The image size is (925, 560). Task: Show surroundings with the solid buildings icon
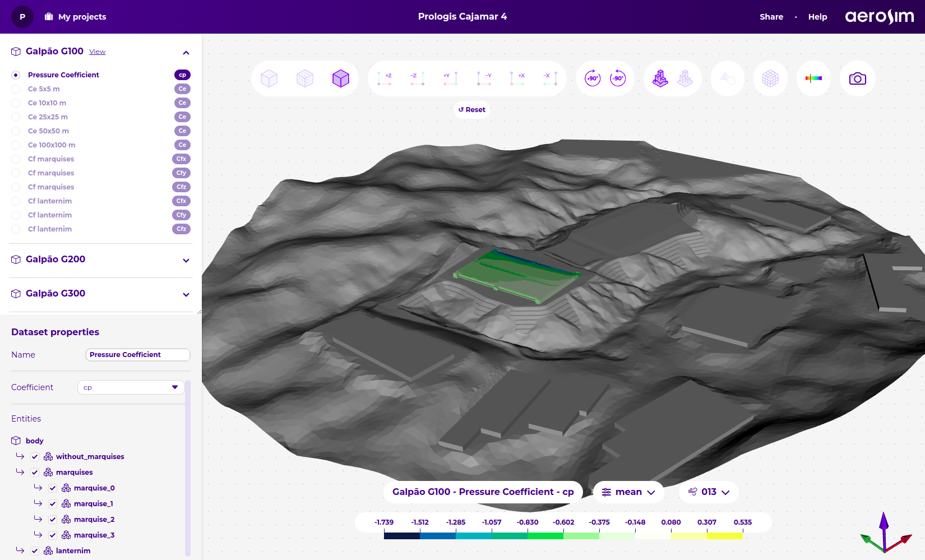click(x=660, y=78)
